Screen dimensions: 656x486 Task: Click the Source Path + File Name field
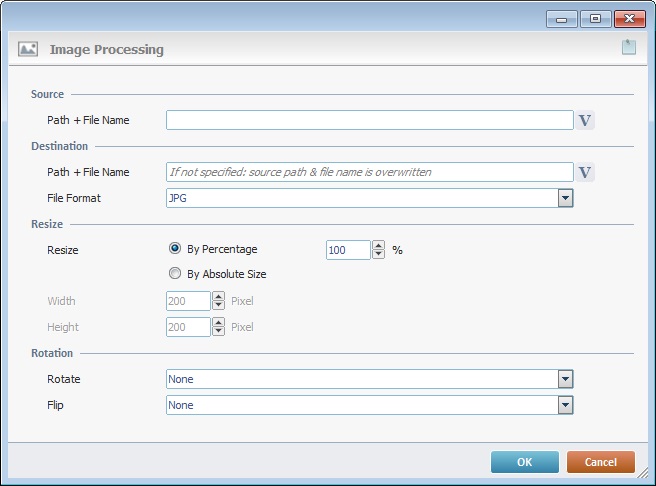(369, 120)
